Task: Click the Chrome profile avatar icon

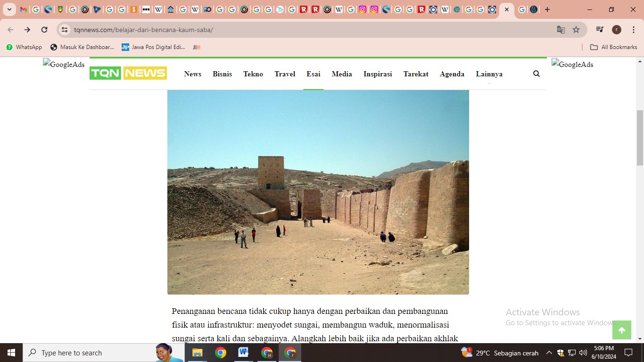Action: (616, 30)
